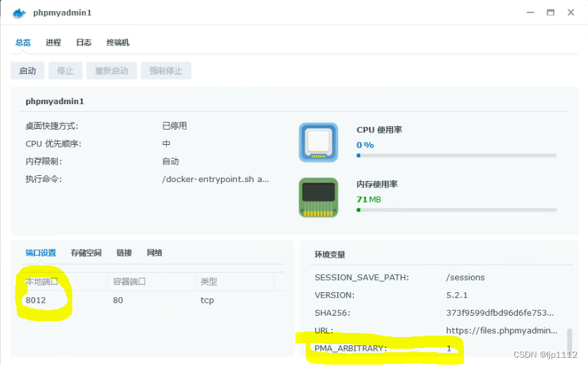Click the CPU usage chip icon
Image resolution: width=588 pixels, height=366 pixels.
(x=318, y=143)
